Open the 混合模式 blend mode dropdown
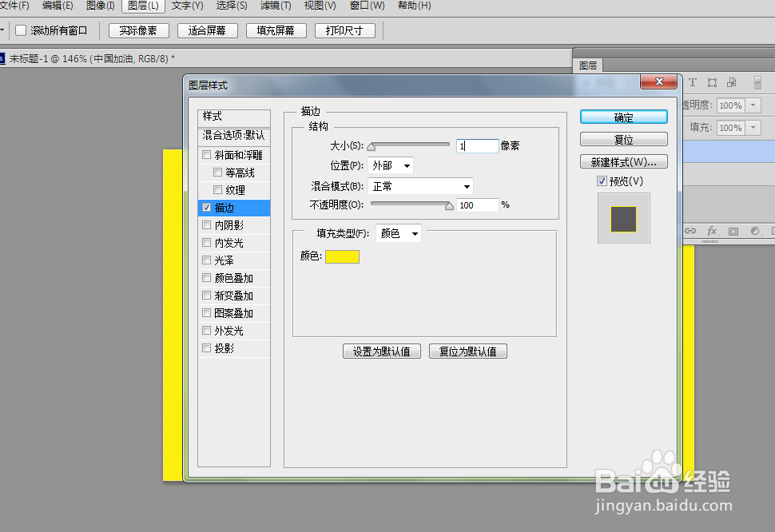Viewport: 775px width, 532px height. [x=420, y=185]
